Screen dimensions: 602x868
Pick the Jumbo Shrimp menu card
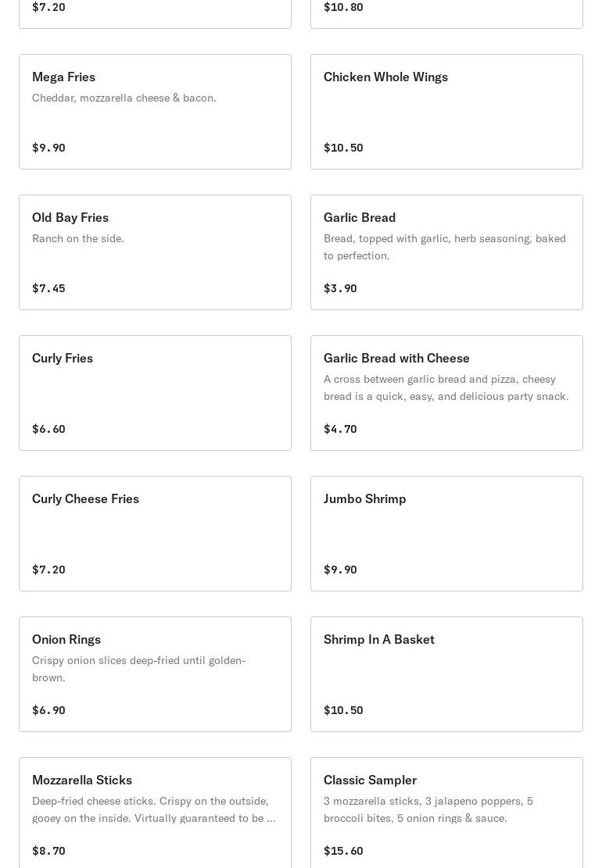446,534
